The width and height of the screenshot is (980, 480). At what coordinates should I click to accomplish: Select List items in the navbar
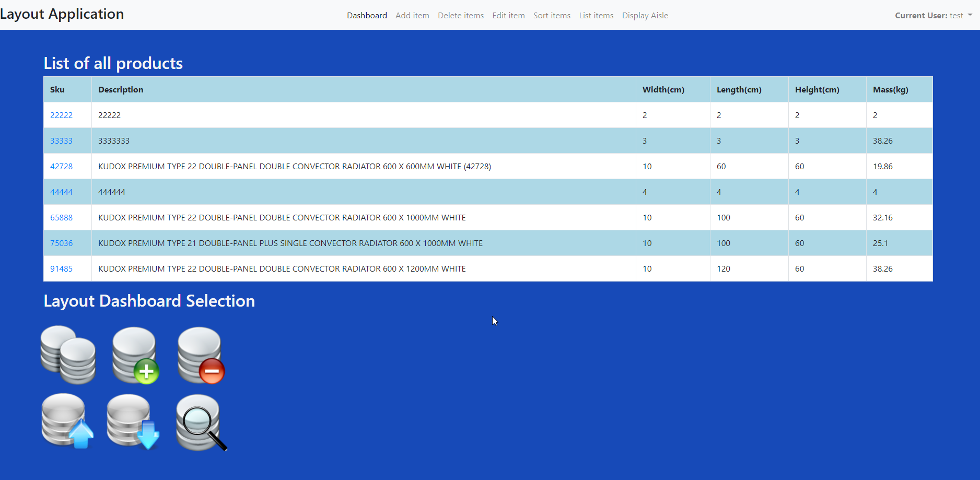point(596,16)
